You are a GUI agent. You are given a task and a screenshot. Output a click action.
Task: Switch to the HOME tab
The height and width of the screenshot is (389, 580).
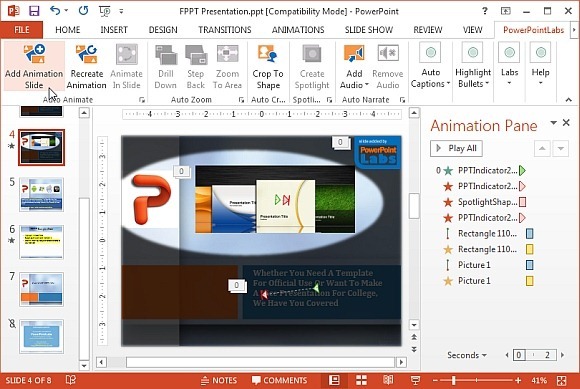pyautogui.click(x=68, y=30)
